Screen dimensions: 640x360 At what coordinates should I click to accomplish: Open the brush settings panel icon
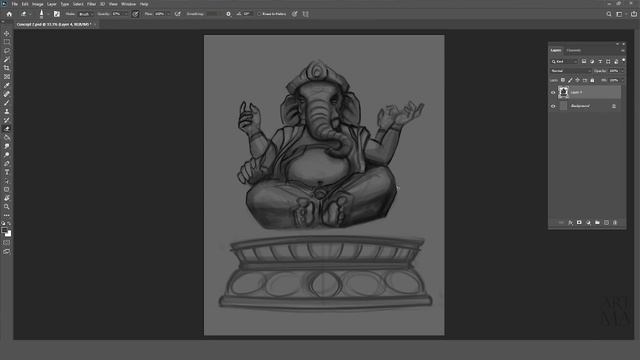tap(57, 14)
